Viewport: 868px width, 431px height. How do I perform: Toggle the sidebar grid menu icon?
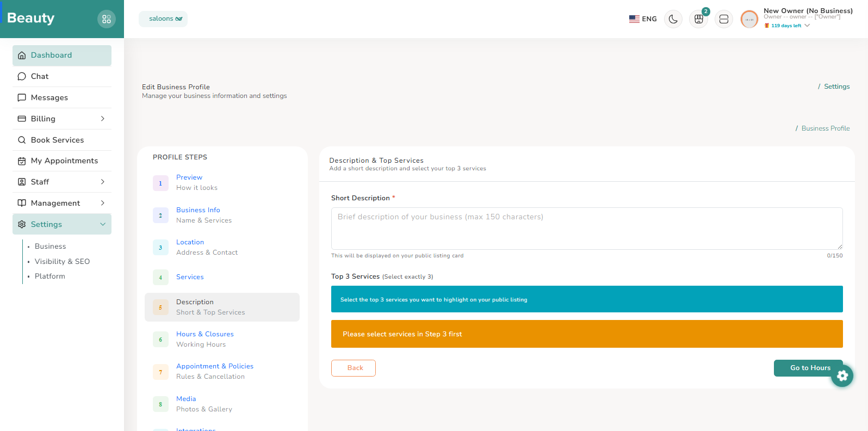pyautogui.click(x=107, y=19)
